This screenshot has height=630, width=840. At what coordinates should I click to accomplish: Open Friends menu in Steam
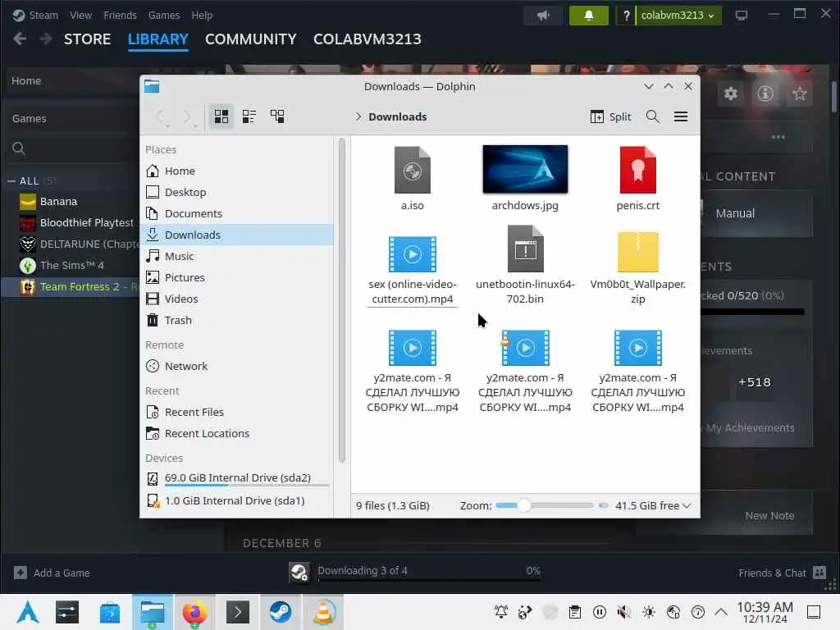(x=120, y=15)
